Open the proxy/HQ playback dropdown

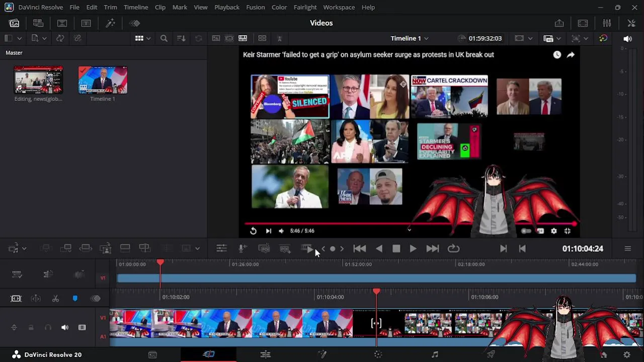pyautogui.click(x=558, y=38)
